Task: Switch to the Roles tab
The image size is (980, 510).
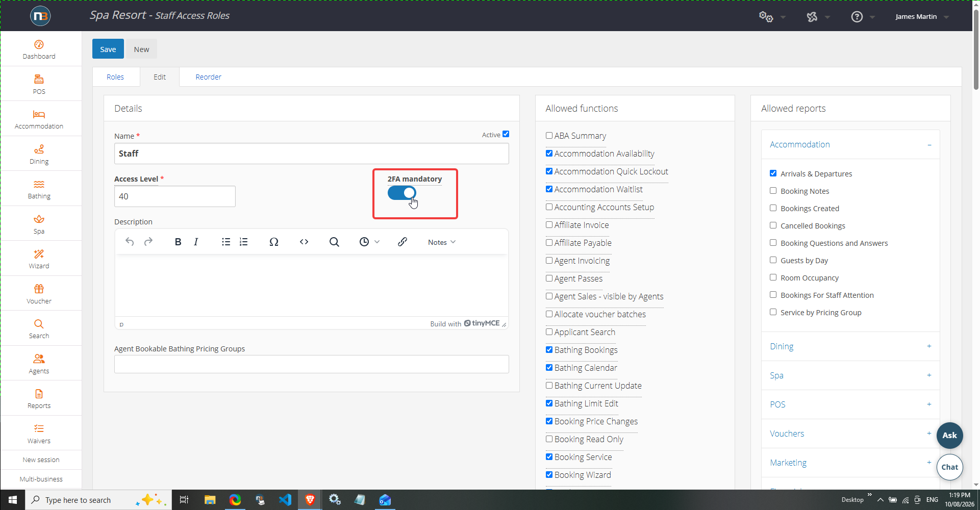Action: pos(115,77)
